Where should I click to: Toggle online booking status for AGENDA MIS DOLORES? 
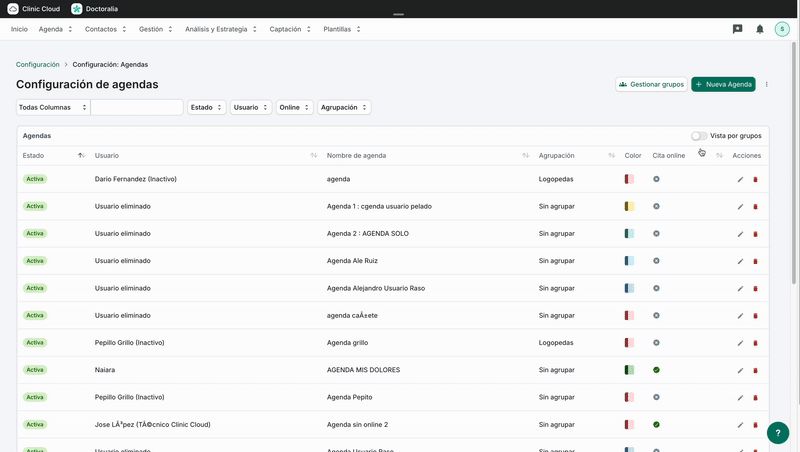tap(656, 370)
